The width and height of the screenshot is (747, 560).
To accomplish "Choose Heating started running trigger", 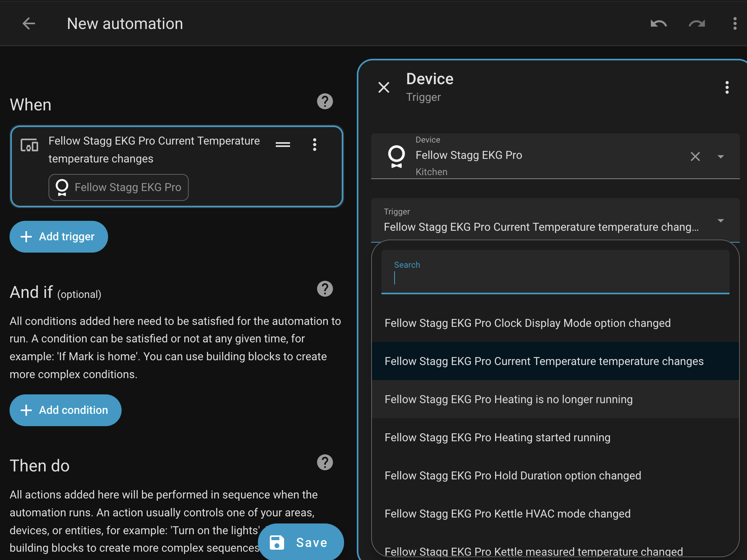I will coord(497,438).
